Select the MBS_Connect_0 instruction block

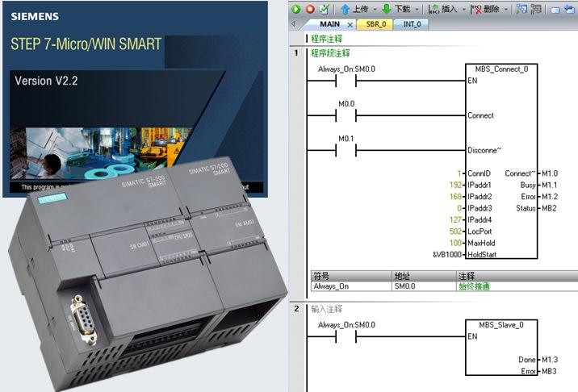coord(501,161)
